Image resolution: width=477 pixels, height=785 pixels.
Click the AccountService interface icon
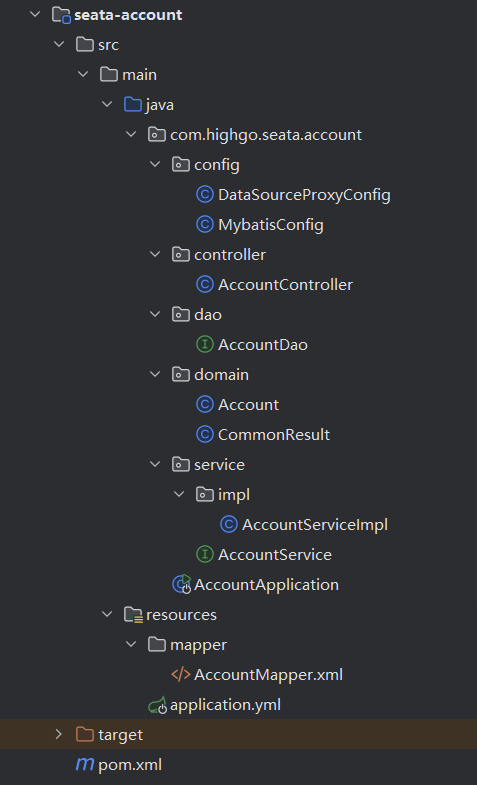click(x=204, y=554)
